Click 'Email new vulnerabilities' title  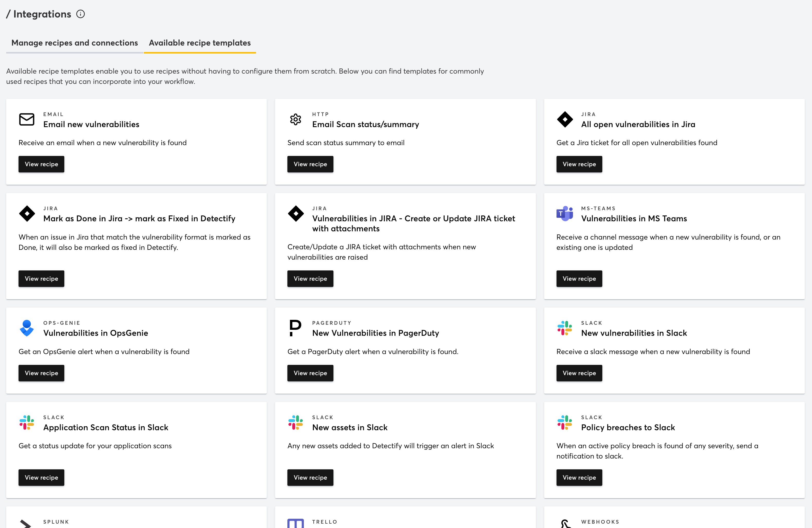tap(91, 124)
